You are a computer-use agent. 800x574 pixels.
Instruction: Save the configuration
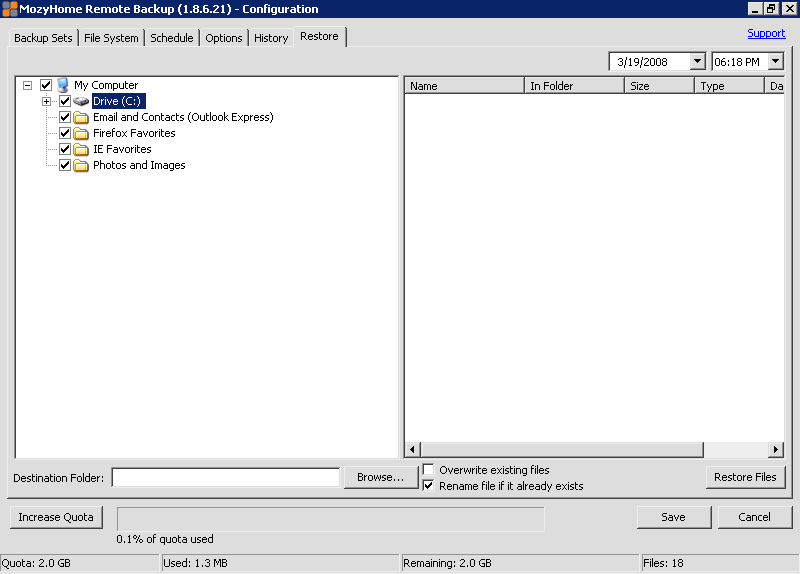tap(673, 517)
